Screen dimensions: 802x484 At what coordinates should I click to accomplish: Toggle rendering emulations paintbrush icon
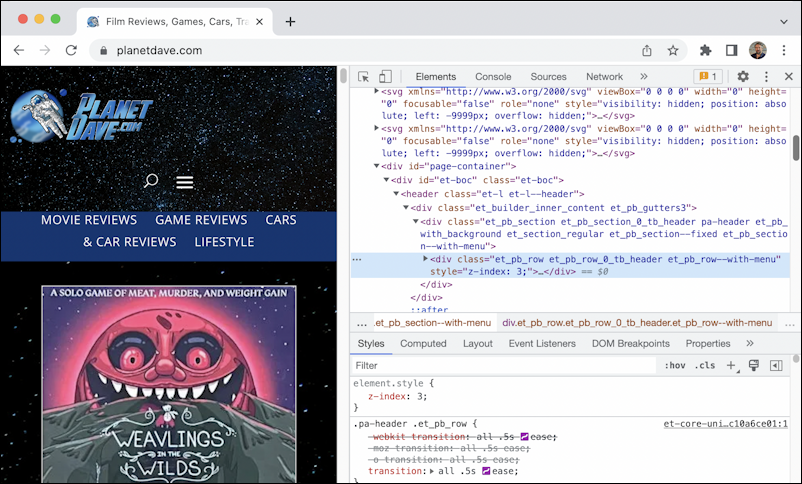753,365
